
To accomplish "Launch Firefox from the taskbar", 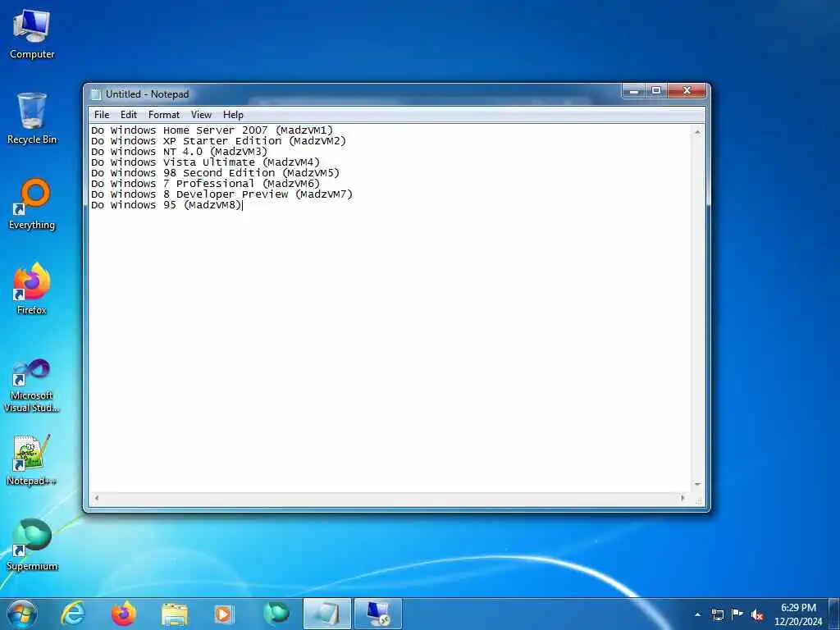I will tap(123, 614).
